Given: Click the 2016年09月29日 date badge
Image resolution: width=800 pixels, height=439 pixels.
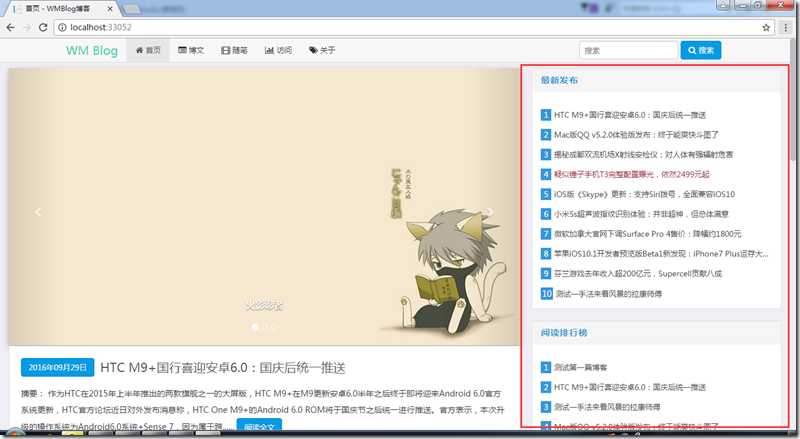Looking at the screenshot, I should 57,368.
